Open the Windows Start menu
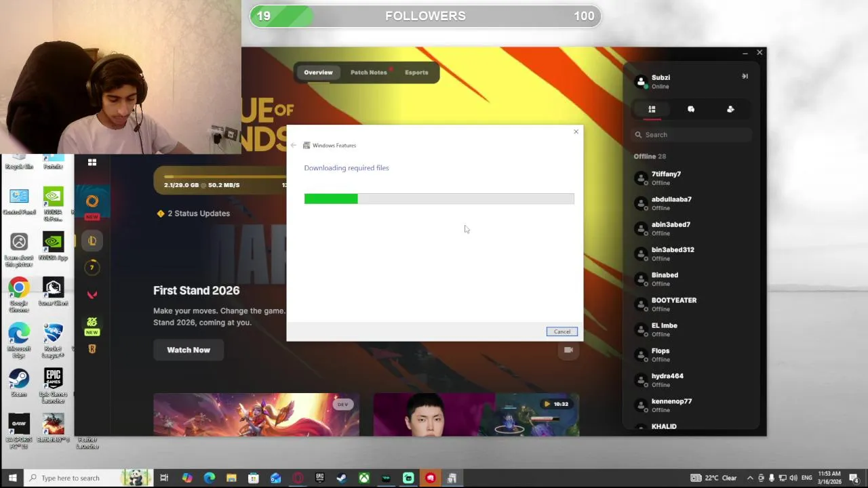The image size is (868, 488). (12, 478)
